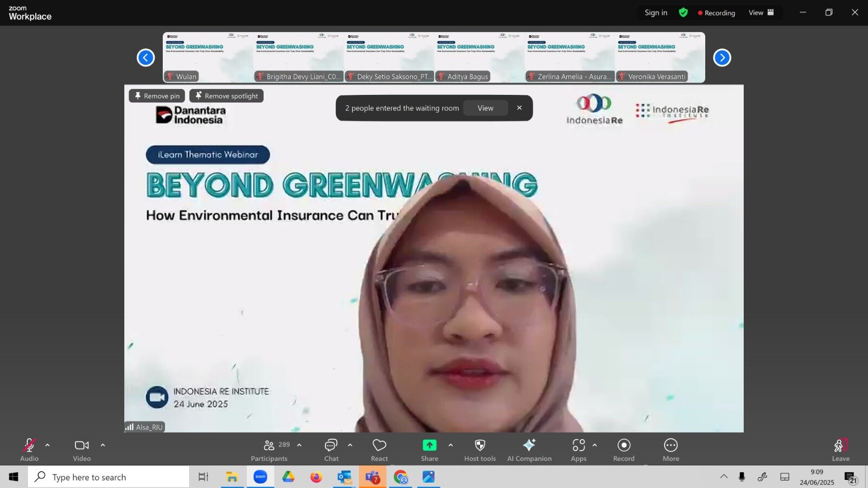Switch to Zoom in the taskbar
Image resolution: width=868 pixels, height=488 pixels.
(260, 477)
